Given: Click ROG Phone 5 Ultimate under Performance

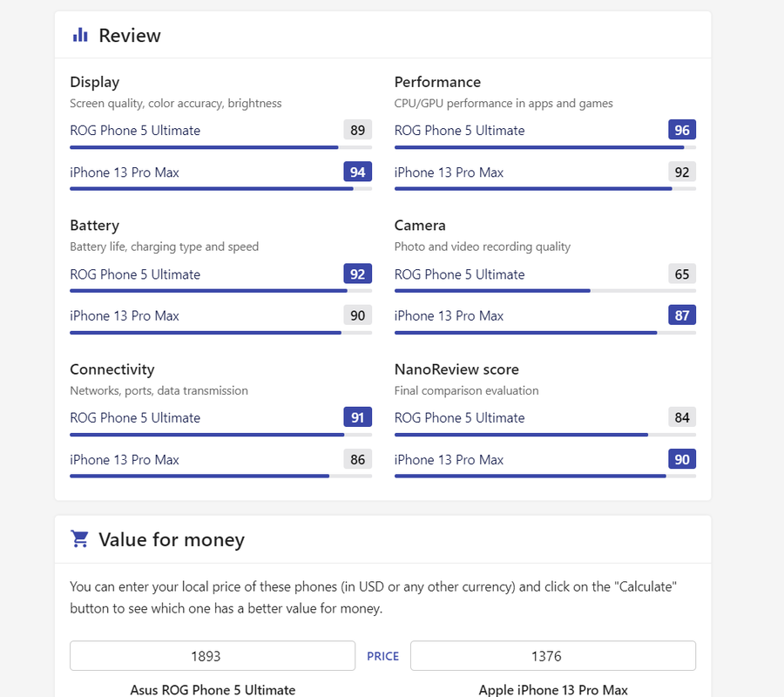Looking at the screenshot, I should coord(459,131).
